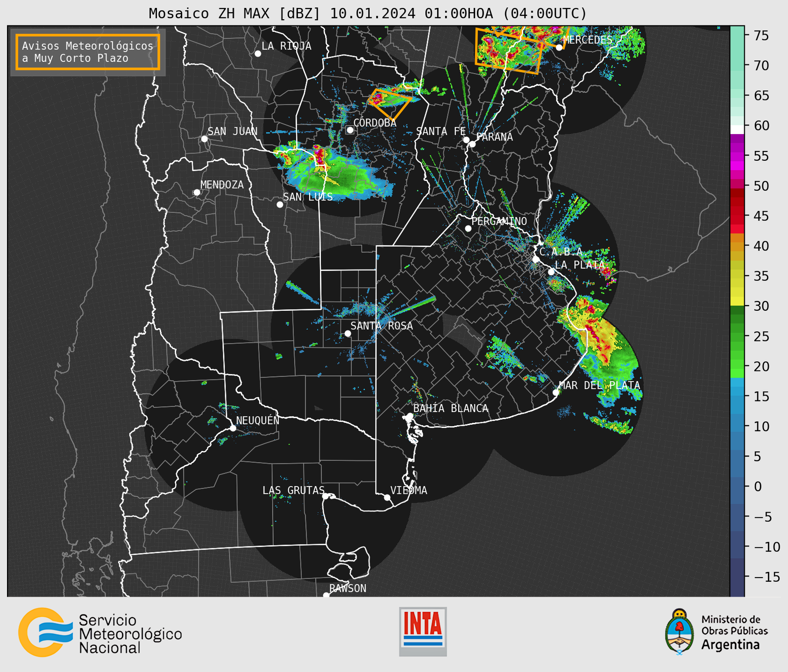The width and height of the screenshot is (788, 672).
Task: Click the 75 dBZ mark on the color scale
Action: [761, 36]
